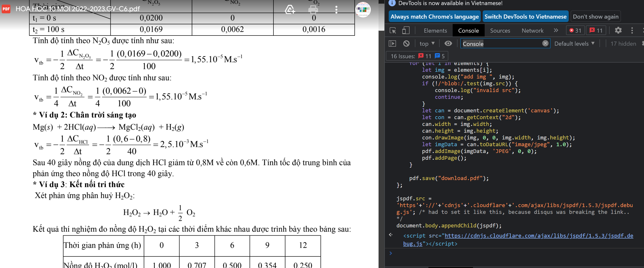Clear the console filter text
Screen dimensions: 644x268
[x=545, y=43]
